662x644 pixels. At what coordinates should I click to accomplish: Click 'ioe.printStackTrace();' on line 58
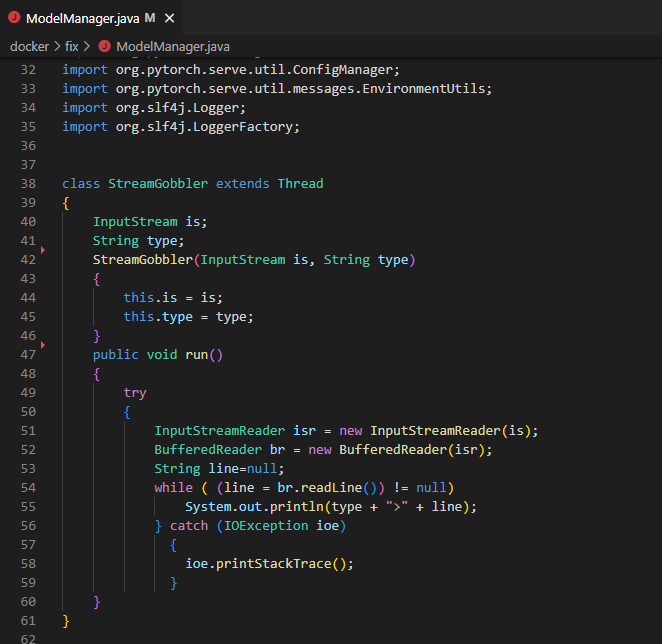(x=269, y=564)
